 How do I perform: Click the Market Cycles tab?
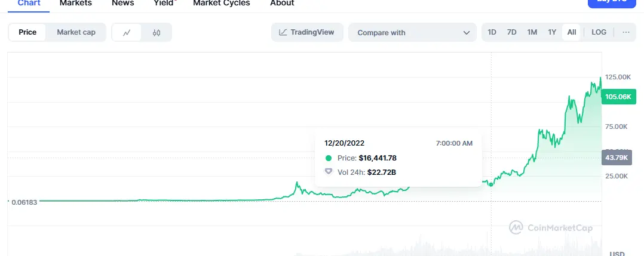(221, 3)
